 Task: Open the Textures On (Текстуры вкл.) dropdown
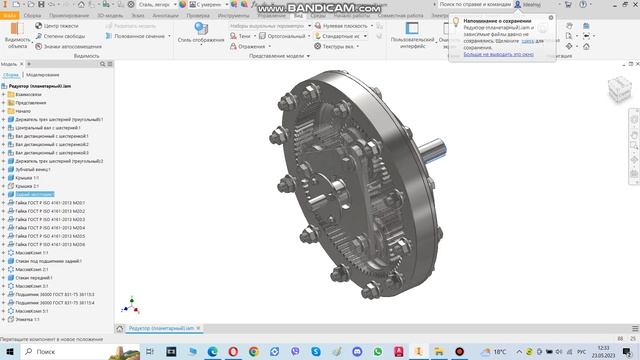point(358,47)
